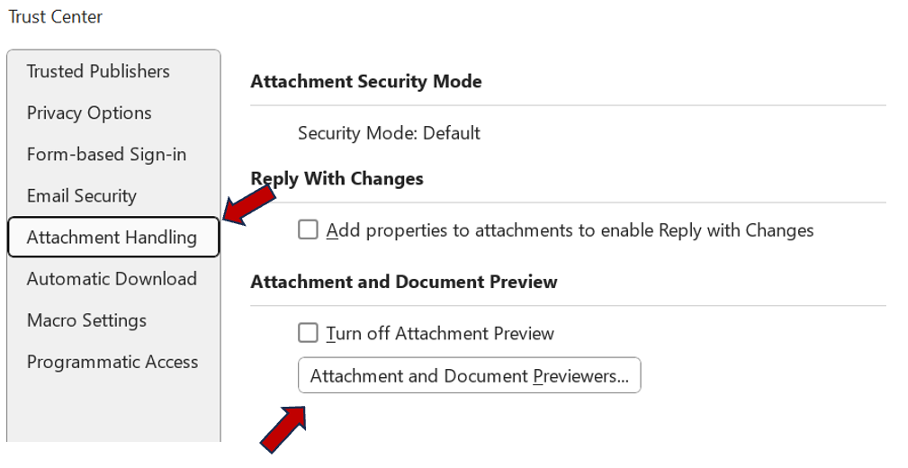Show Programmatic Access options
The image size is (908, 468).
(x=112, y=362)
